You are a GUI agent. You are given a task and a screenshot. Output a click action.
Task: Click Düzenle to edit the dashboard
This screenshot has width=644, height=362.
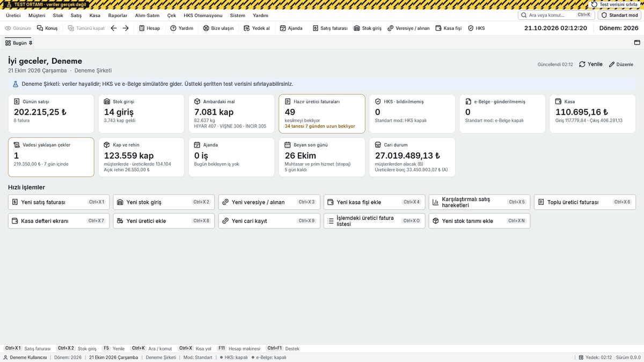[621, 64]
